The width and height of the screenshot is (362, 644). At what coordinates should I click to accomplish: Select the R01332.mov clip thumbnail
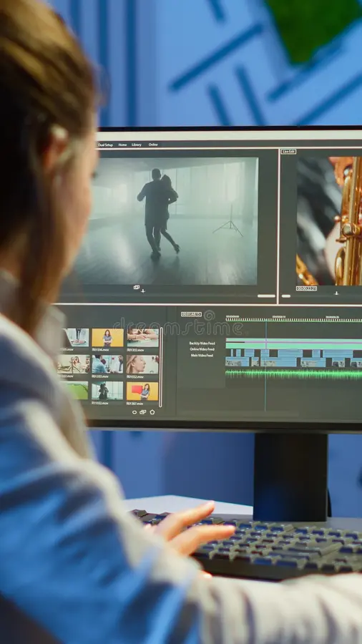click(x=142, y=338)
